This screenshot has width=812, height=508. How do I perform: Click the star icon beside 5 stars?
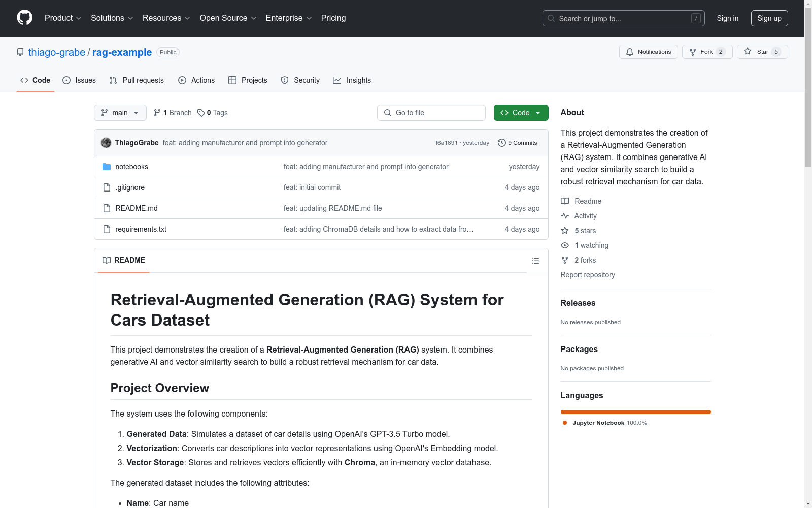565,231
